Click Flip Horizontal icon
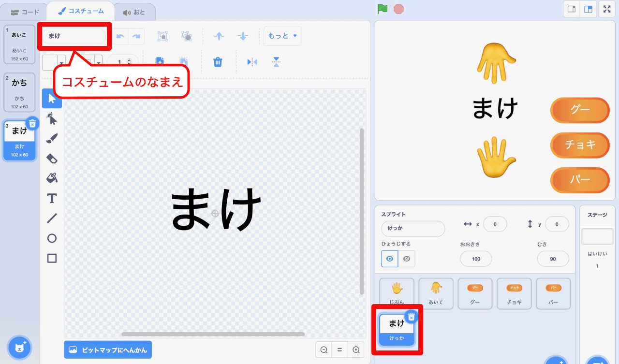The image size is (619, 364). (252, 62)
